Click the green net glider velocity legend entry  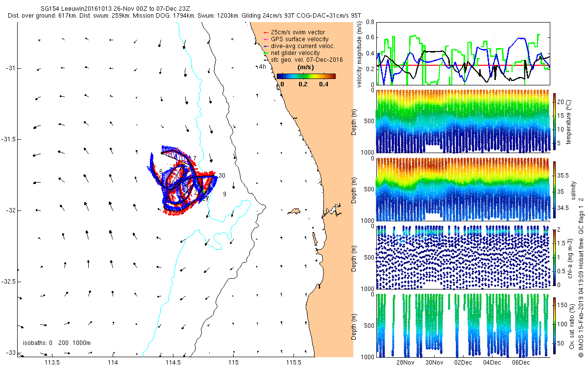tap(291, 53)
